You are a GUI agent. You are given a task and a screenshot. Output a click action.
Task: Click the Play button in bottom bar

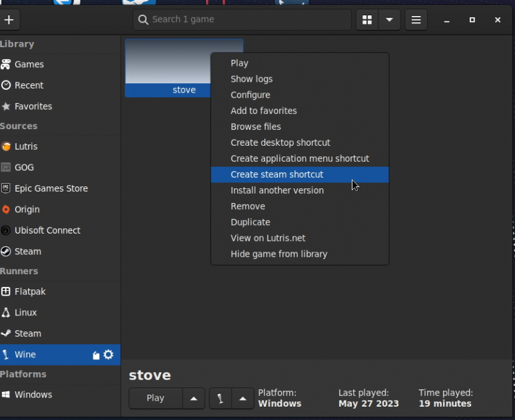pos(155,398)
